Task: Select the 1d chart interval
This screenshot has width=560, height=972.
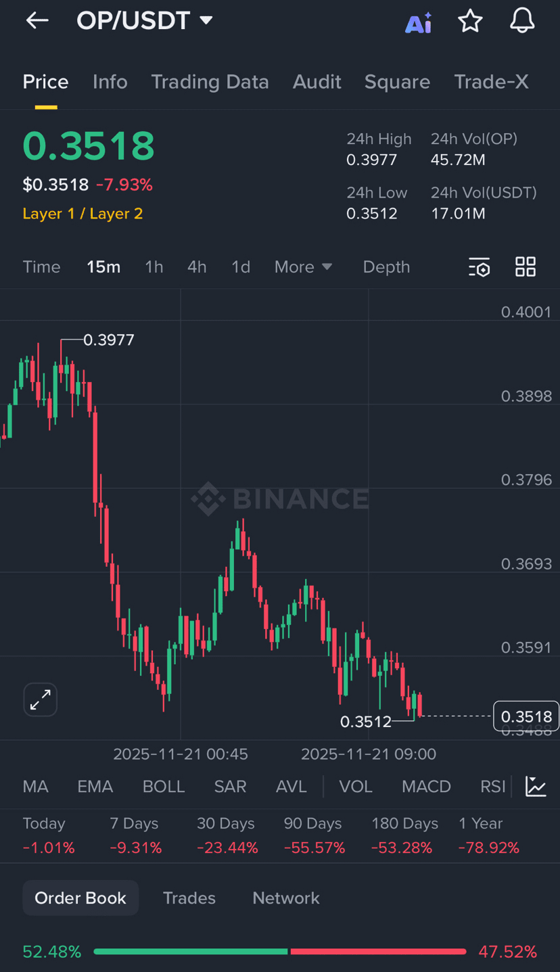Action: 241,267
